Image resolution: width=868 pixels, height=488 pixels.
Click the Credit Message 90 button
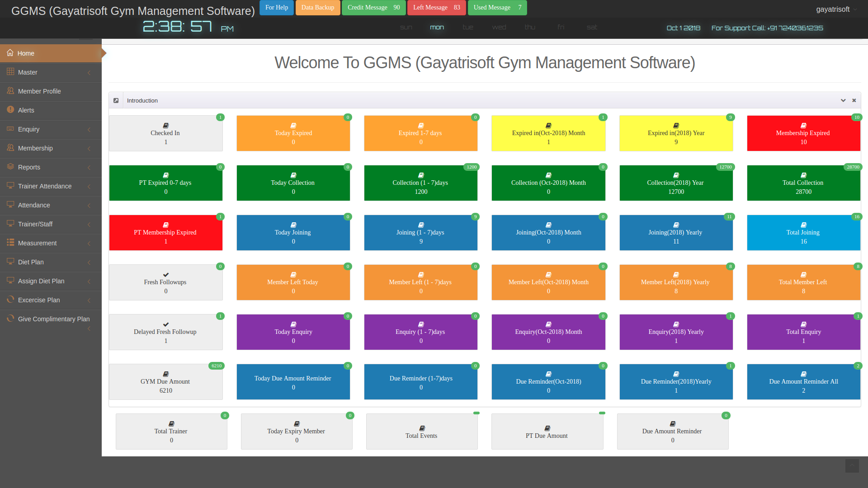tap(374, 8)
